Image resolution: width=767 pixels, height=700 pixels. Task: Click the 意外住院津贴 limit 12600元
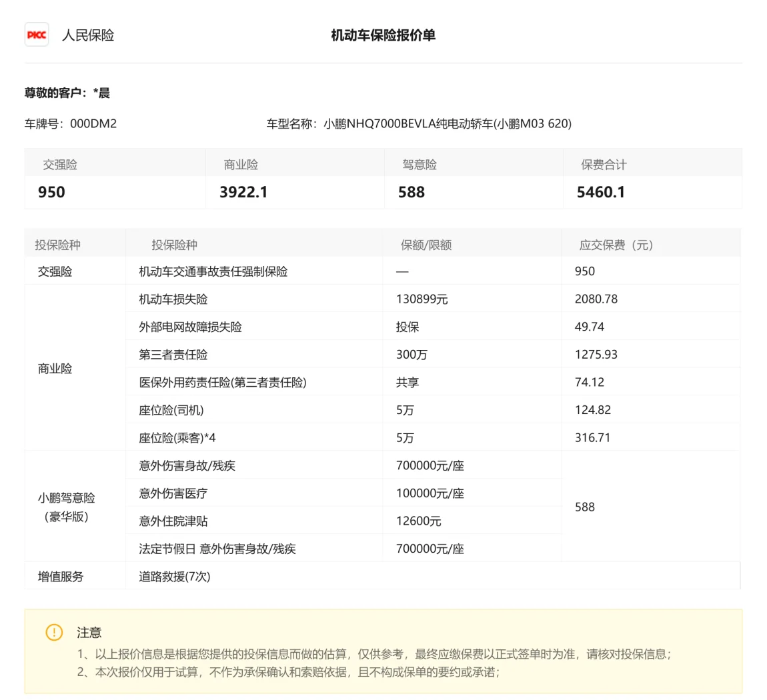coord(418,521)
